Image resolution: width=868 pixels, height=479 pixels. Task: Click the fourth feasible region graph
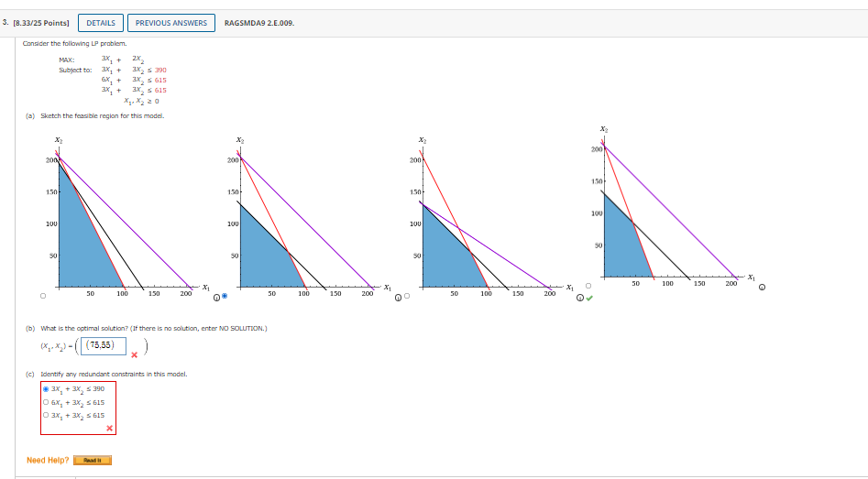point(672,207)
